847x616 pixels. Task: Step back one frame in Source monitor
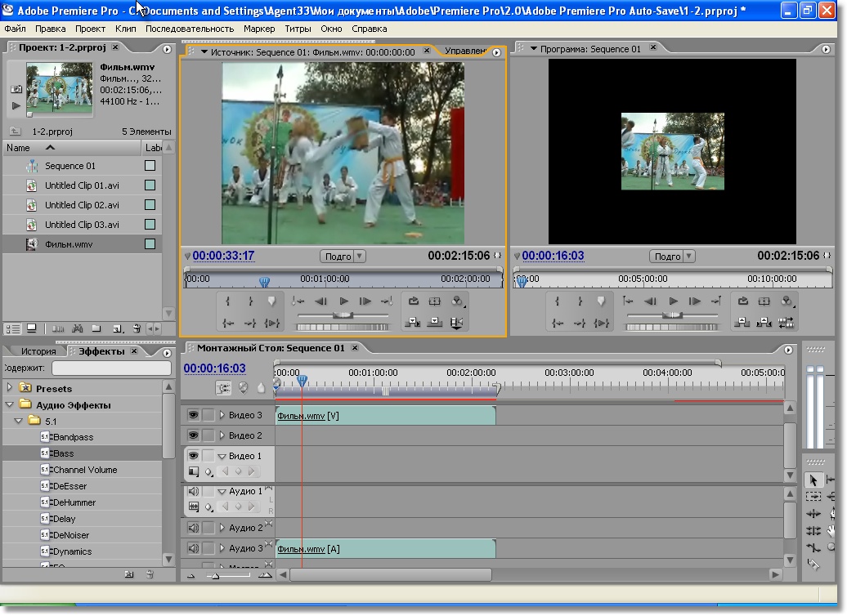(x=320, y=301)
